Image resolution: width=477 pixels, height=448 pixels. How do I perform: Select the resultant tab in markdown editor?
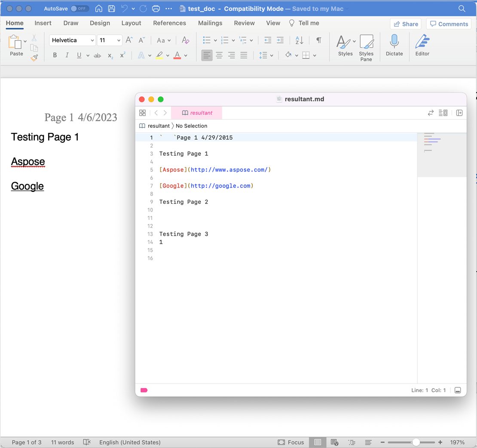pos(196,112)
